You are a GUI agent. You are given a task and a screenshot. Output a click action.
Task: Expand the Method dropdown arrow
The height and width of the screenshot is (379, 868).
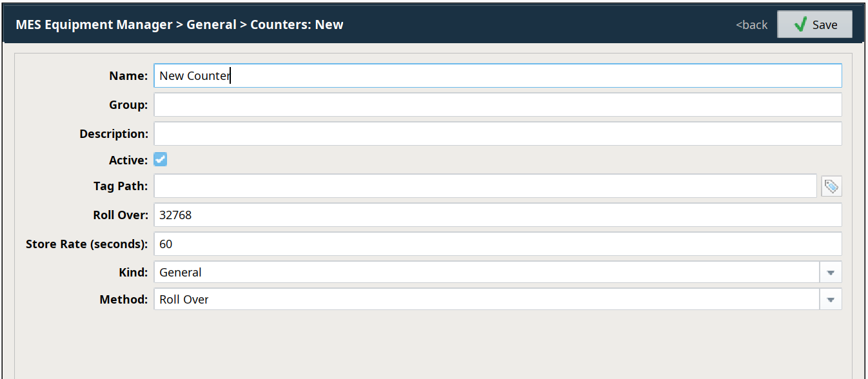click(831, 300)
